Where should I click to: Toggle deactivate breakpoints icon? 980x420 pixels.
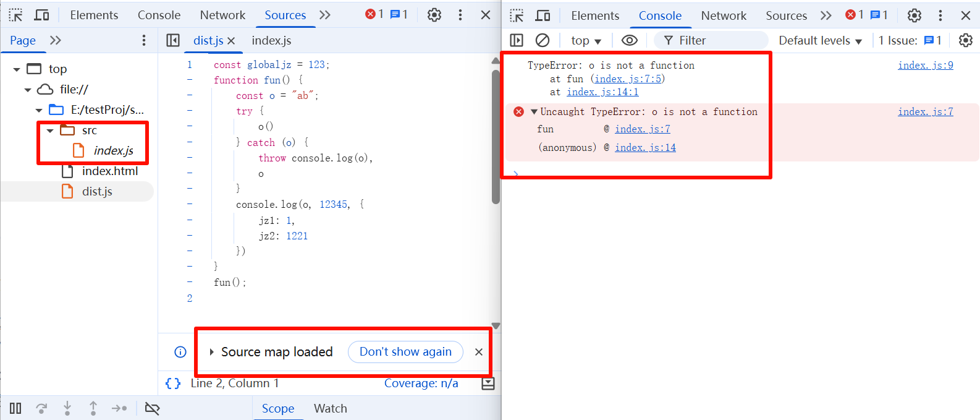point(152,408)
